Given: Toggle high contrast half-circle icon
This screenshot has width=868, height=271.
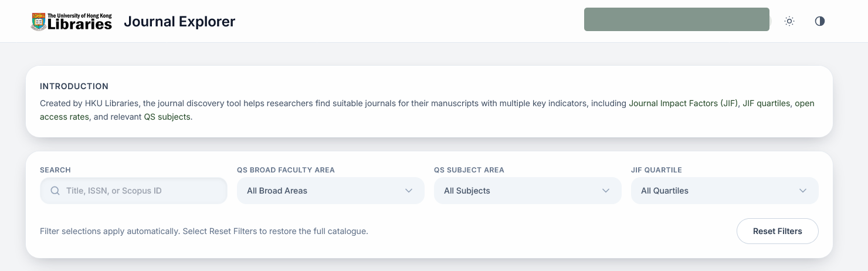Looking at the screenshot, I should pos(820,21).
